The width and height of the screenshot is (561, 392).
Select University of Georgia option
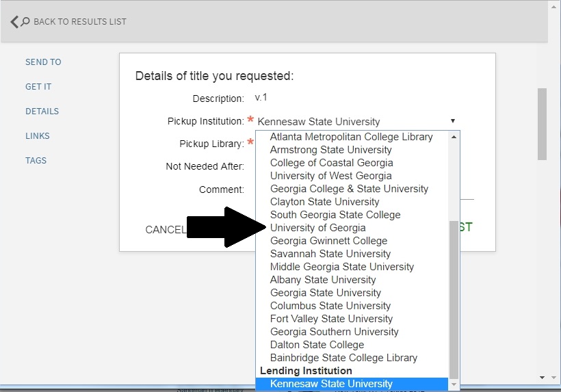click(x=317, y=228)
